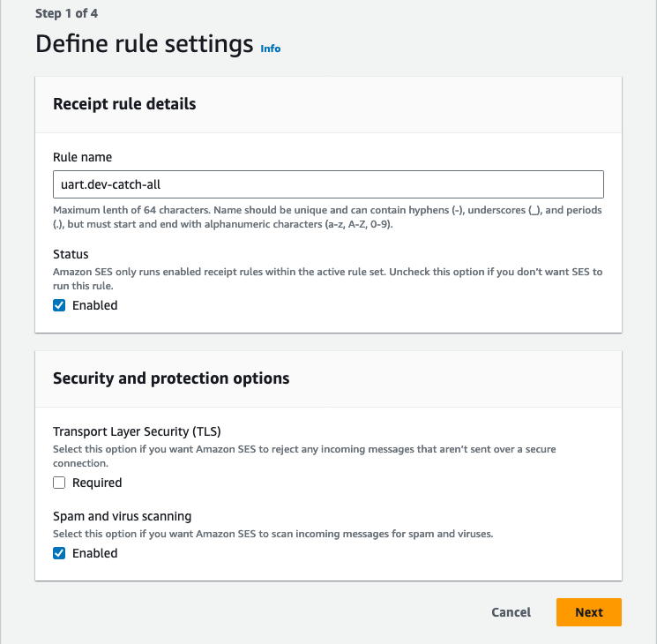
Task: Click the "Status" section label
Action: click(71, 254)
